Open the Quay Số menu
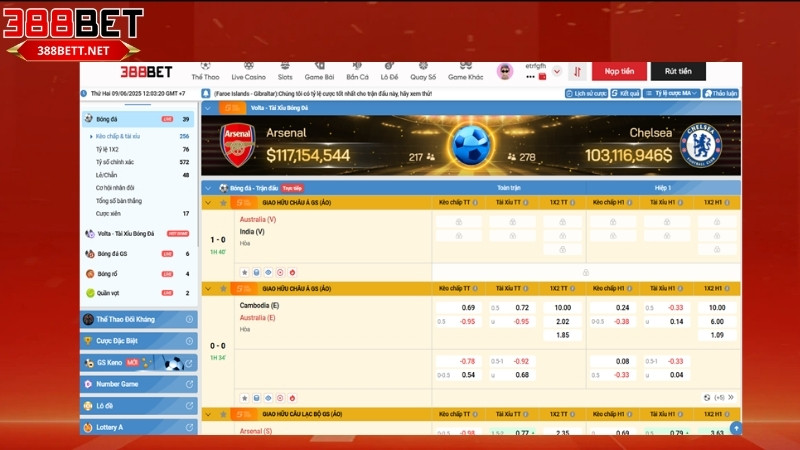 click(x=423, y=71)
